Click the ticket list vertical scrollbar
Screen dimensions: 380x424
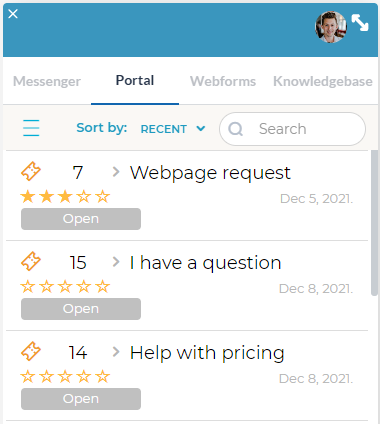point(374,223)
